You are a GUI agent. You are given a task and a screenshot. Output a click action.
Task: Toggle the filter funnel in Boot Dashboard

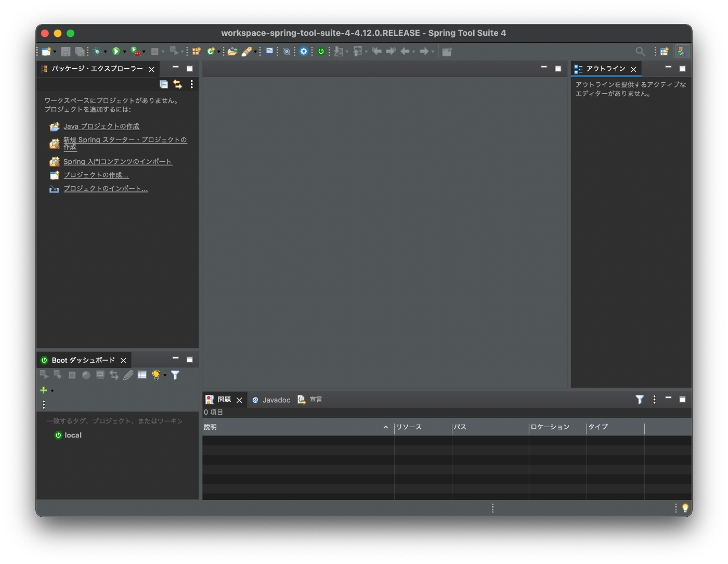coord(175,375)
